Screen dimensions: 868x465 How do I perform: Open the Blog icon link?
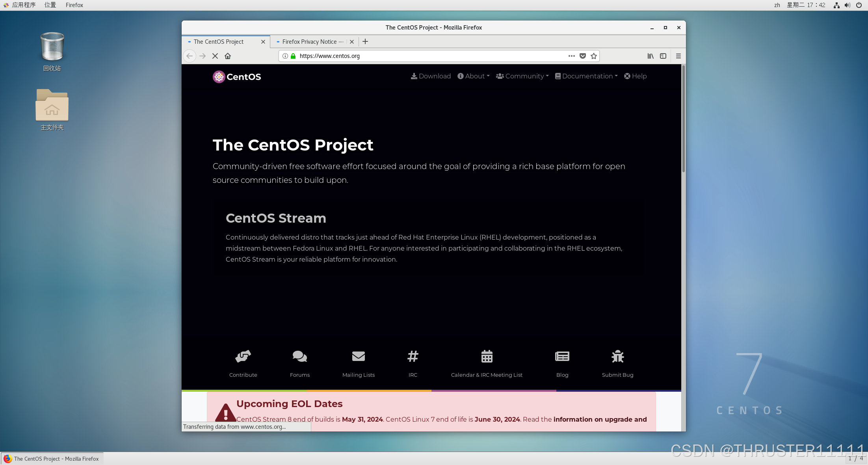tap(562, 356)
